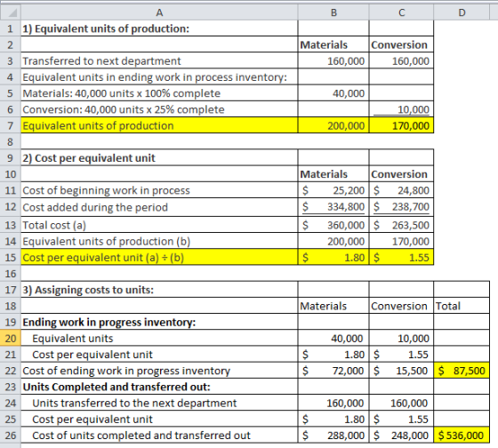The width and height of the screenshot is (498, 448).
Task: Select row 26 header
Action: coord(11,435)
